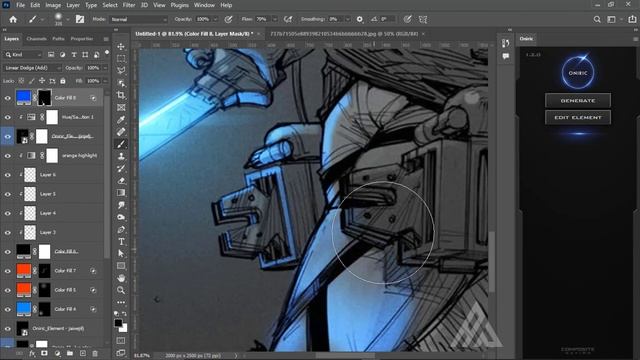Select the Crop tool

click(121, 95)
